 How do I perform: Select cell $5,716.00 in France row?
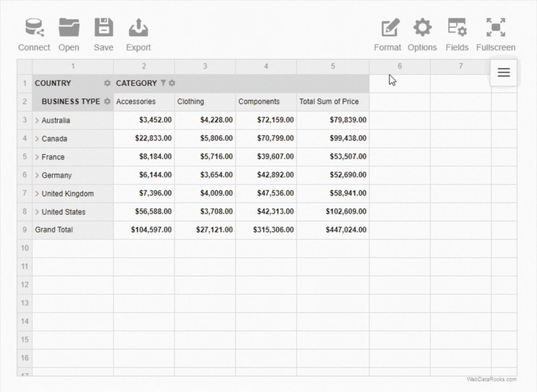point(205,157)
